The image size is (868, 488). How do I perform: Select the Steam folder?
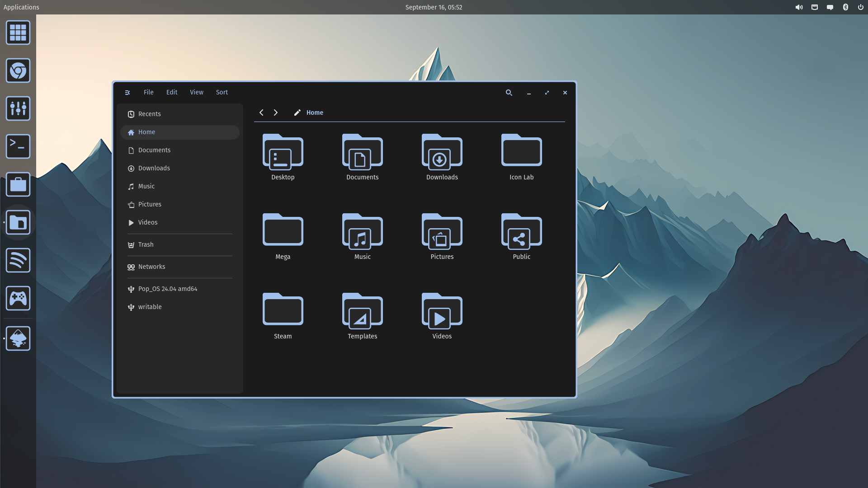(x=283, y=310)
